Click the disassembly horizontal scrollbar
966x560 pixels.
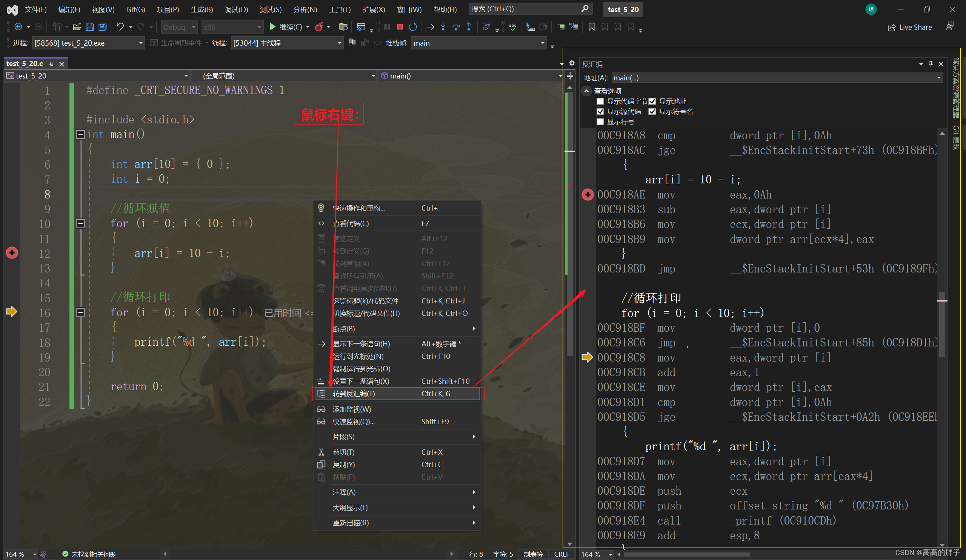[x=686, y=555]
